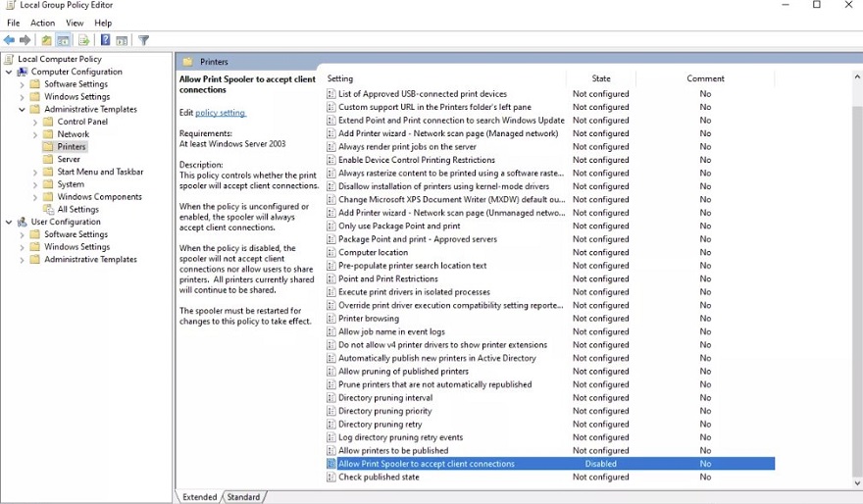
Task: Sort by the State column header
Action: [x=601, y=78]
